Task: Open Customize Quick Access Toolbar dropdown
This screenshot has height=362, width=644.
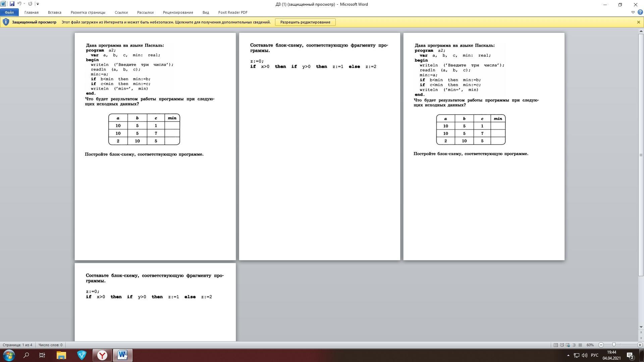Action: click(x=38, y=4)
